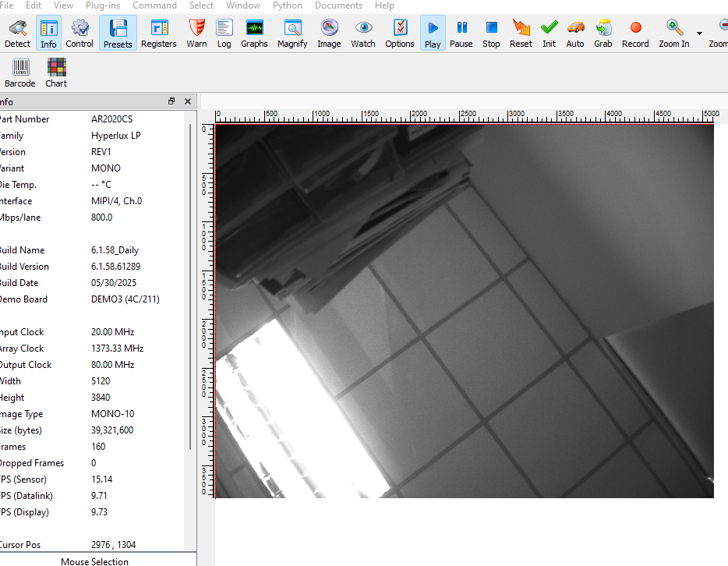Select the Magnify tool
This screenshot has width=728, height=566.
292,33
